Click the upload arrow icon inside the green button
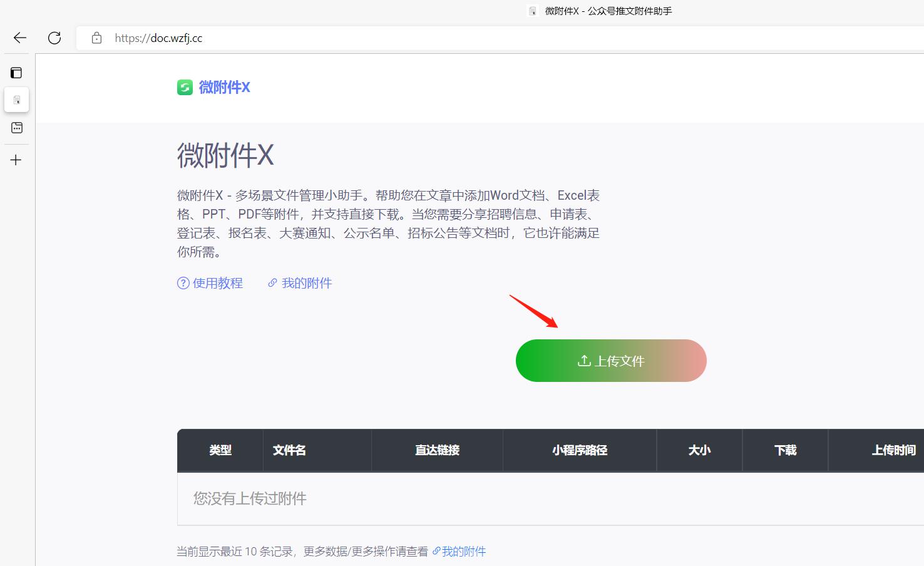This screenshot has width=924, height=566. click(x=583, y=361)
